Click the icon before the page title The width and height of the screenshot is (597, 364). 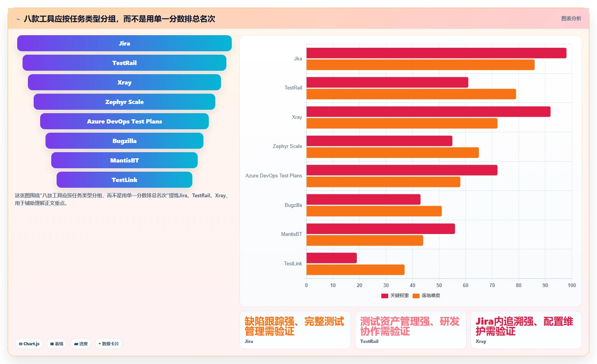coord(18,19)
